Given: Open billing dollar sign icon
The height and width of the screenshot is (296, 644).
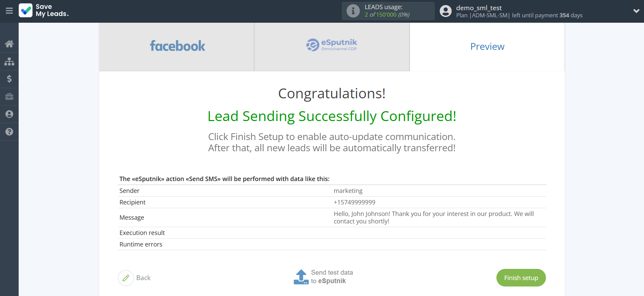Looking at the screenshot, I should (9, 79).
